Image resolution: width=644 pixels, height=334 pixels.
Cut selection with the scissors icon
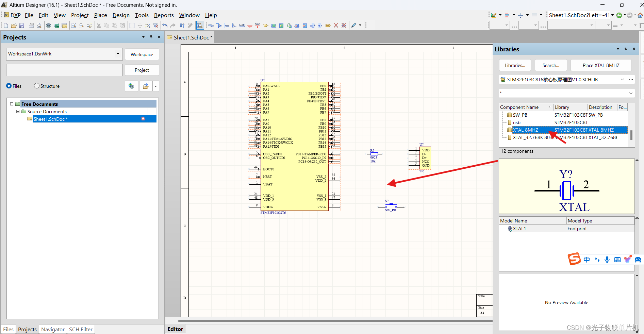[x=99, y=26]
